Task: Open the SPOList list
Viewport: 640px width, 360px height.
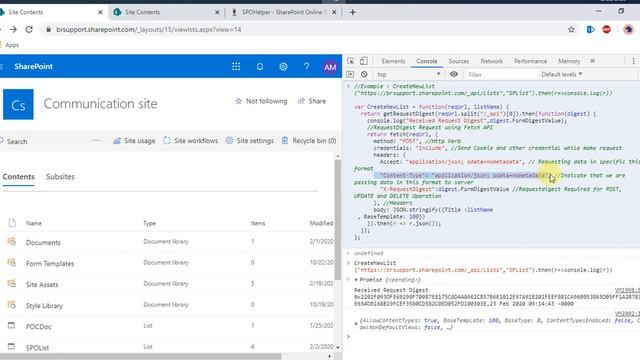Action: pyautogui.click(x=37, y=348)
